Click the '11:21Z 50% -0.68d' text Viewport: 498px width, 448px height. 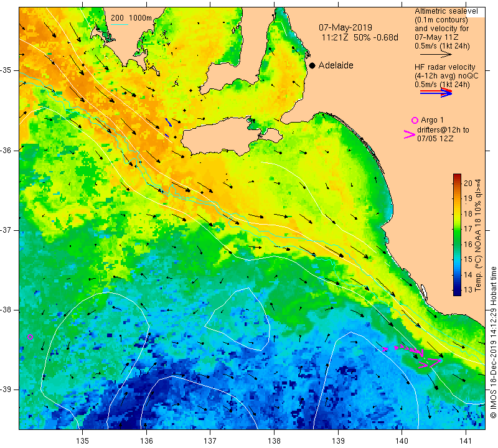(360, 37)
